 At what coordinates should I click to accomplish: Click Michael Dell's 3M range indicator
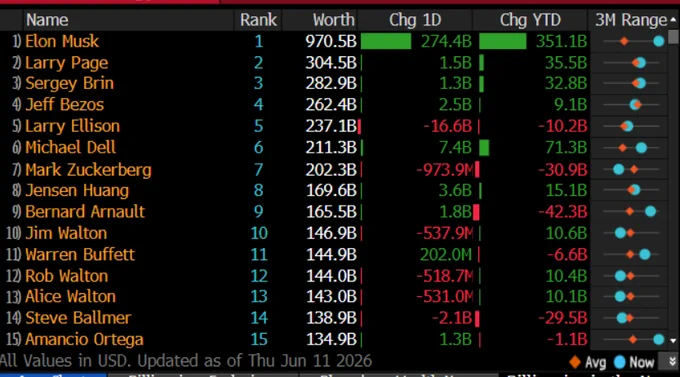pyautogui.click(x=631, y=148)
